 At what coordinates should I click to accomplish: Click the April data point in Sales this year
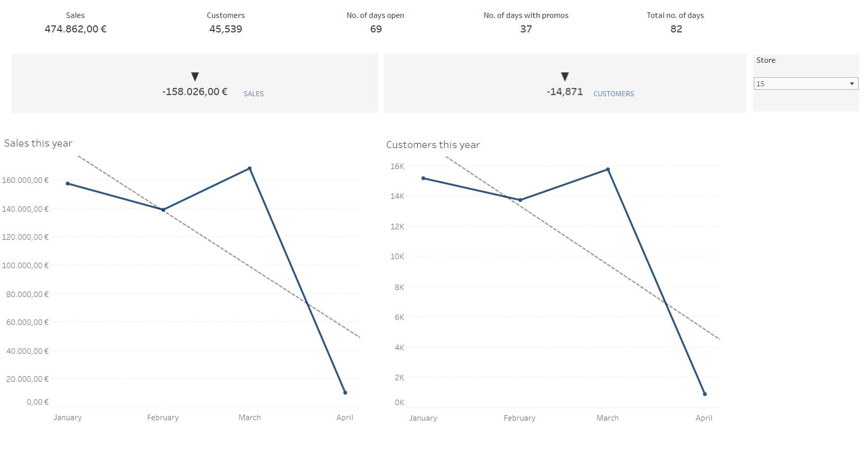pyautogui.click(x=345, y=393)
